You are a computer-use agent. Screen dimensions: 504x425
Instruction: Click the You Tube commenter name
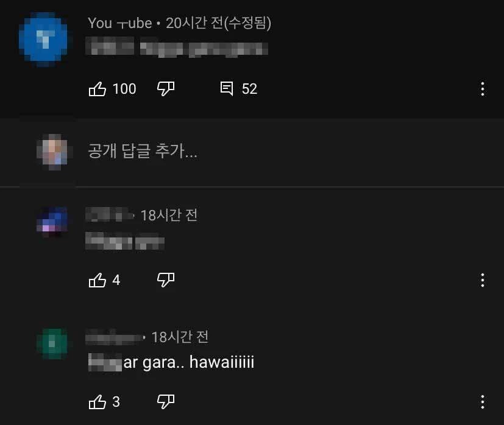(x=119, y=23)
